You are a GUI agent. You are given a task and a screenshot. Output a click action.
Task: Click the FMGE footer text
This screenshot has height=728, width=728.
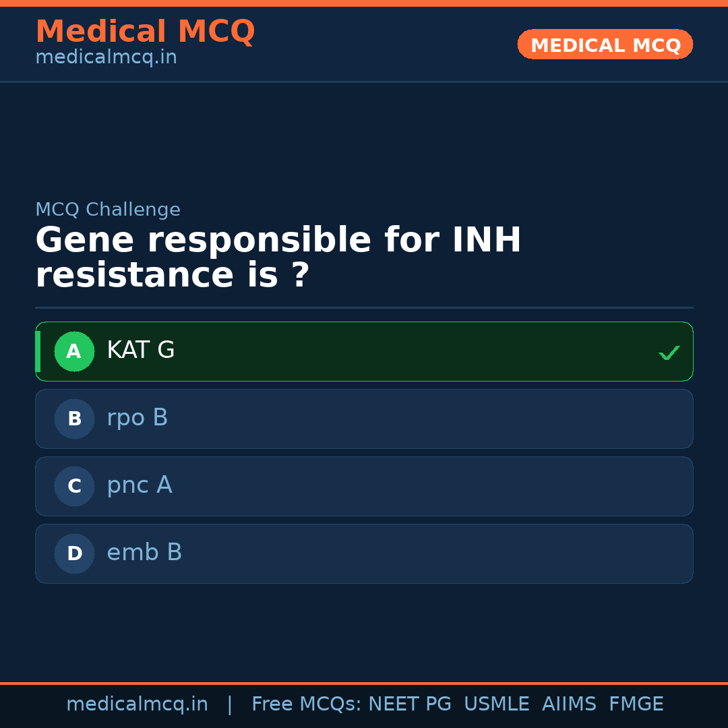click(636, 704)
